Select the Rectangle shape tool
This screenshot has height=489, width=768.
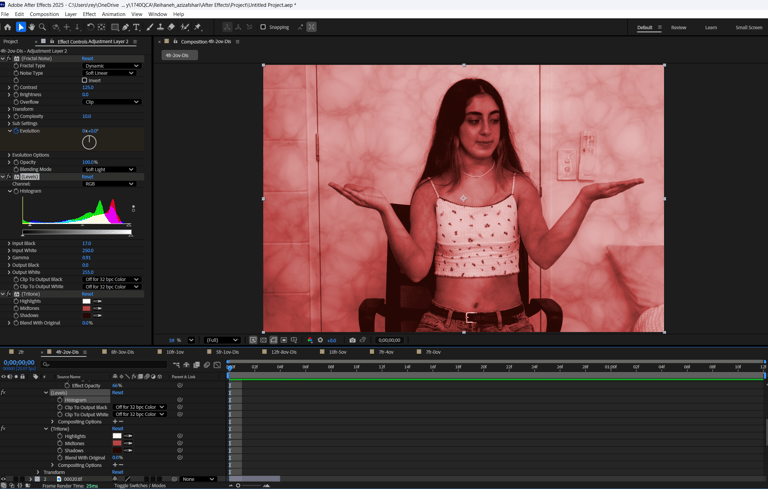[x=115, y=27]
